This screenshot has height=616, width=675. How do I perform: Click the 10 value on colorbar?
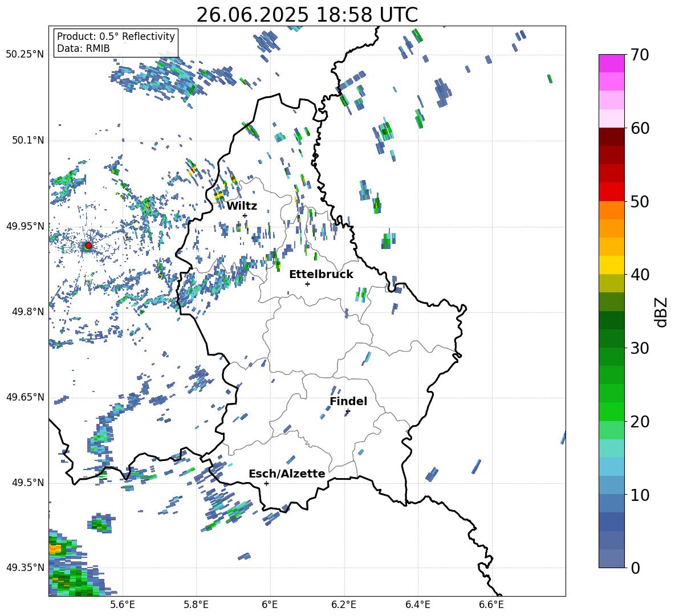640,495
